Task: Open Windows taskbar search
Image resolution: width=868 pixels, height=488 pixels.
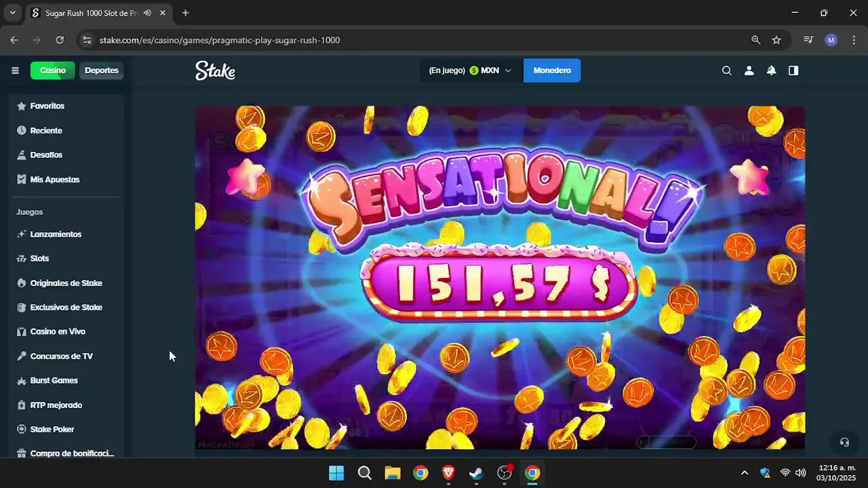Action: tap(365, 472)
